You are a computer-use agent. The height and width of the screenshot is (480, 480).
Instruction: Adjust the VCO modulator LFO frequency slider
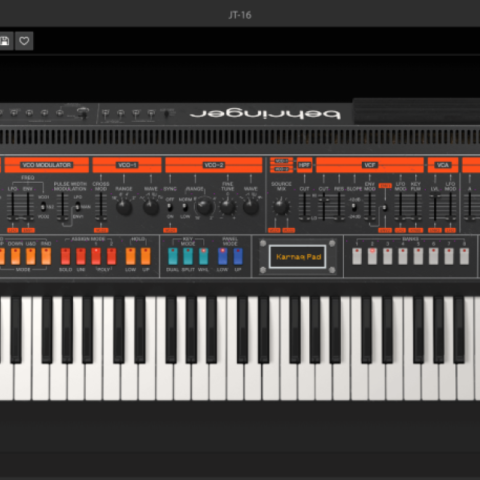(13, 207)
